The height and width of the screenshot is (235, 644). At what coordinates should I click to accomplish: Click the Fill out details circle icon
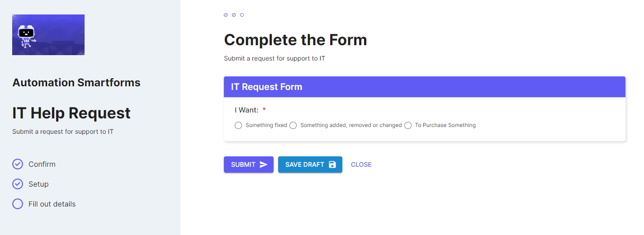click(18, 204)
